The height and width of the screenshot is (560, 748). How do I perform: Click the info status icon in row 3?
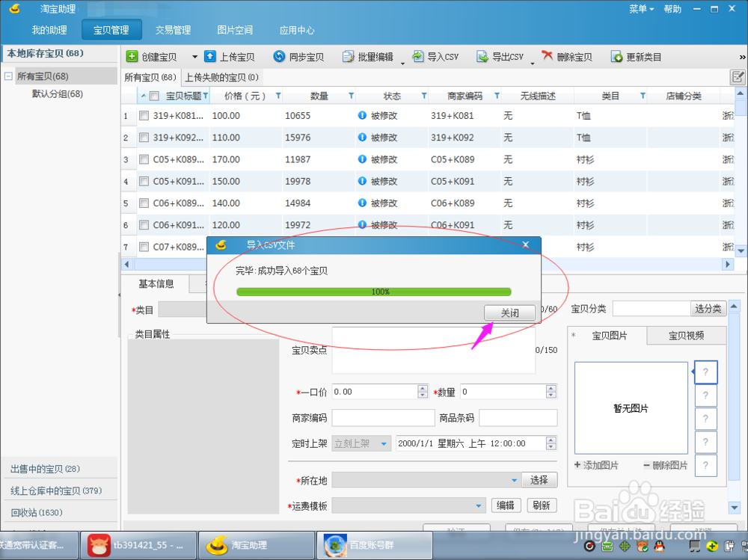point(362,159)
